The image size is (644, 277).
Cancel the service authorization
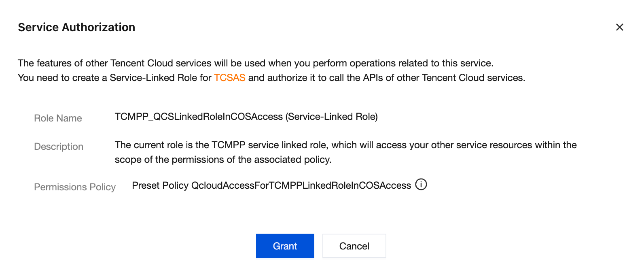pyautogui.click(x=354, y=246)
